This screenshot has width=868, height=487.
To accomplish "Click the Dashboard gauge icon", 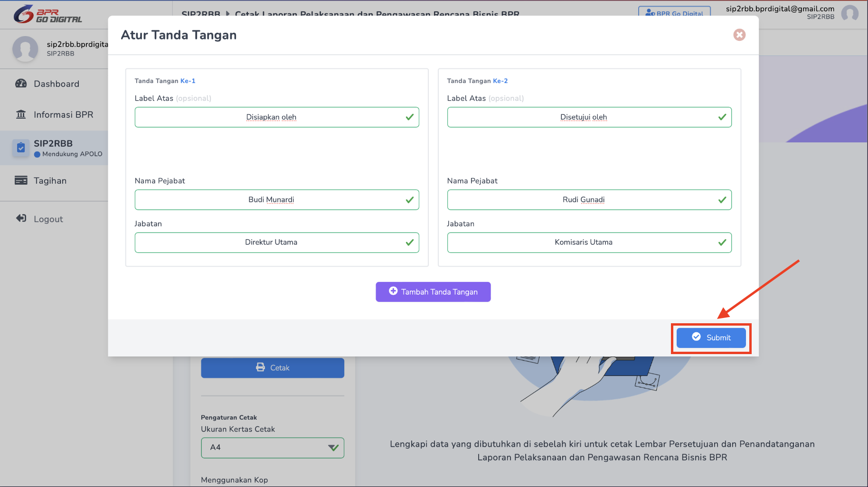I will click(21, 84).
